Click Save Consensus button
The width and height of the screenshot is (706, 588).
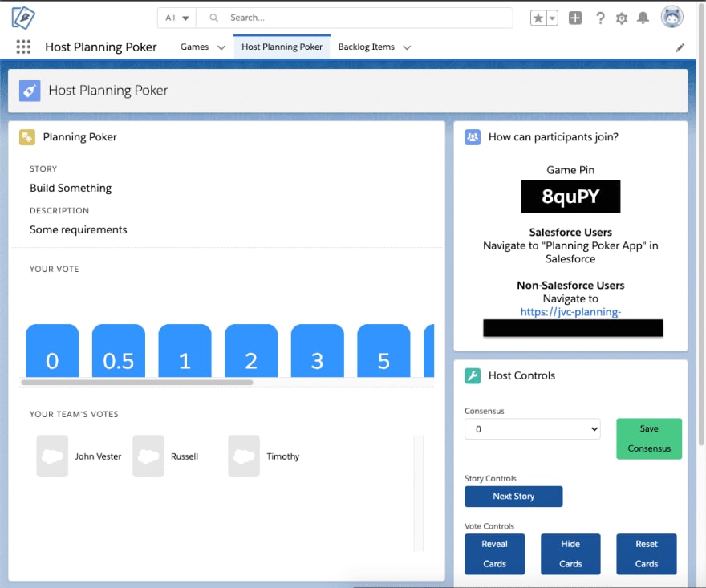(649, 439)
